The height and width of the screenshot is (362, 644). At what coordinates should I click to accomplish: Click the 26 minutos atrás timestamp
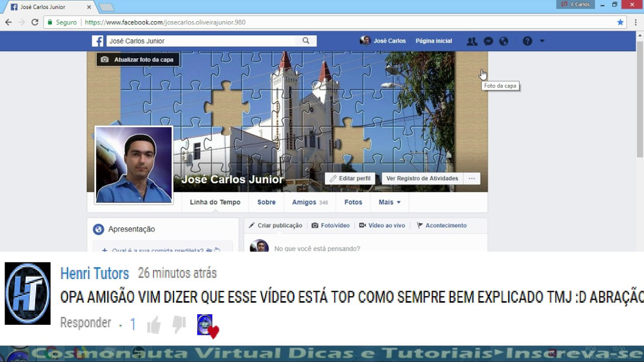tap(177, 274)
